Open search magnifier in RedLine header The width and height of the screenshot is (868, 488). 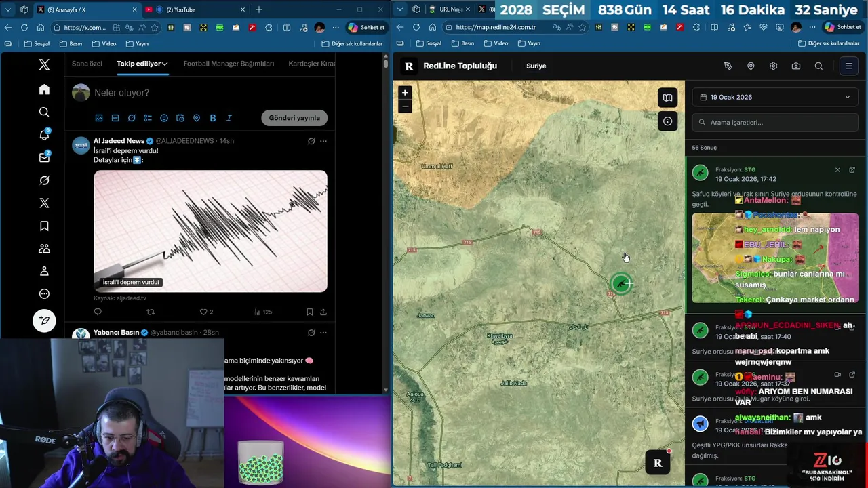(818, 66)
